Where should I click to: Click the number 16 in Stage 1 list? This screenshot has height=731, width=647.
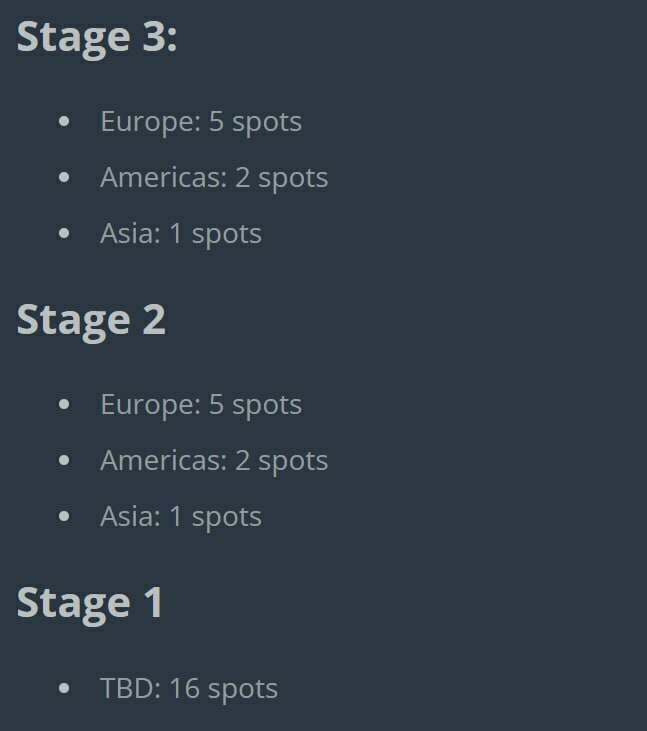[184, 689]
